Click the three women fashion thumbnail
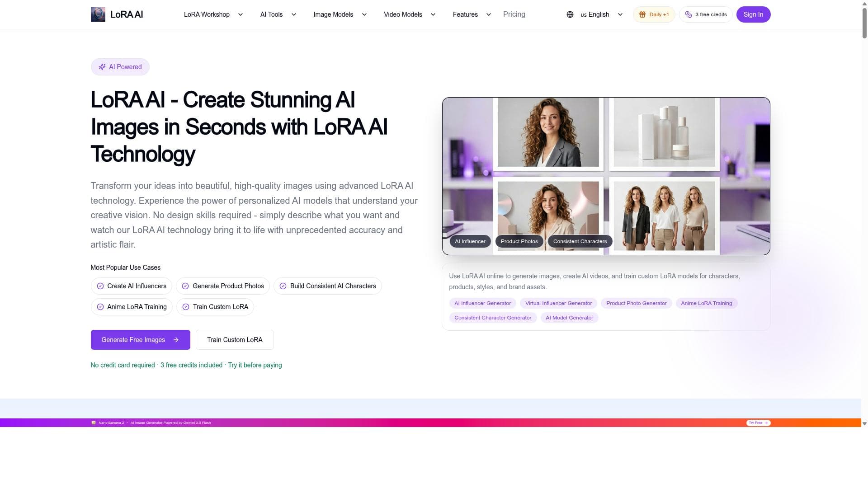The height and width of the screenshot is (488, 868). click(664, 216)
